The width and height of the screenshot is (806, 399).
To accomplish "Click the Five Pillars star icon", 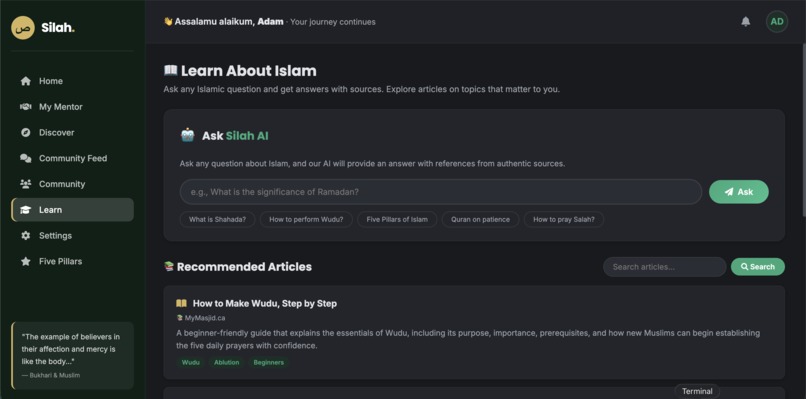I will pos(26,261).
